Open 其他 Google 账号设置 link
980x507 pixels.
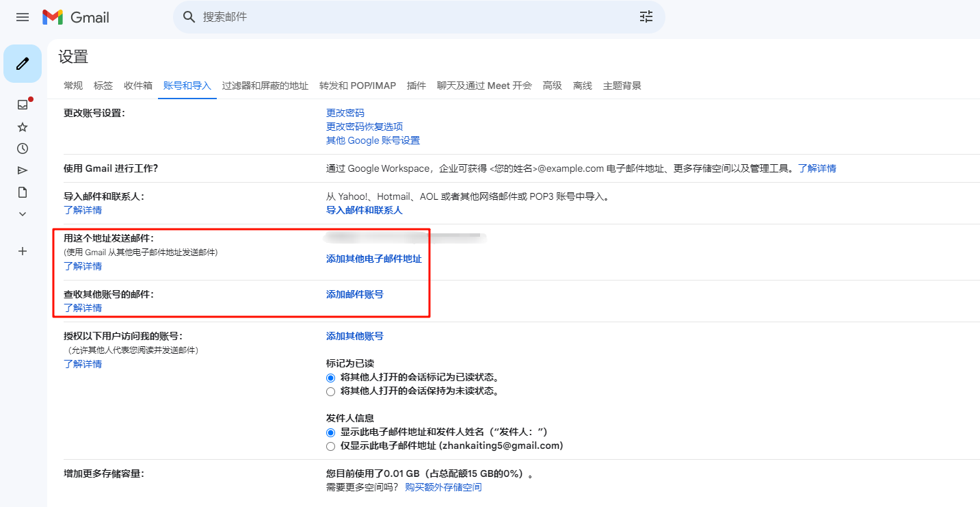373,140
